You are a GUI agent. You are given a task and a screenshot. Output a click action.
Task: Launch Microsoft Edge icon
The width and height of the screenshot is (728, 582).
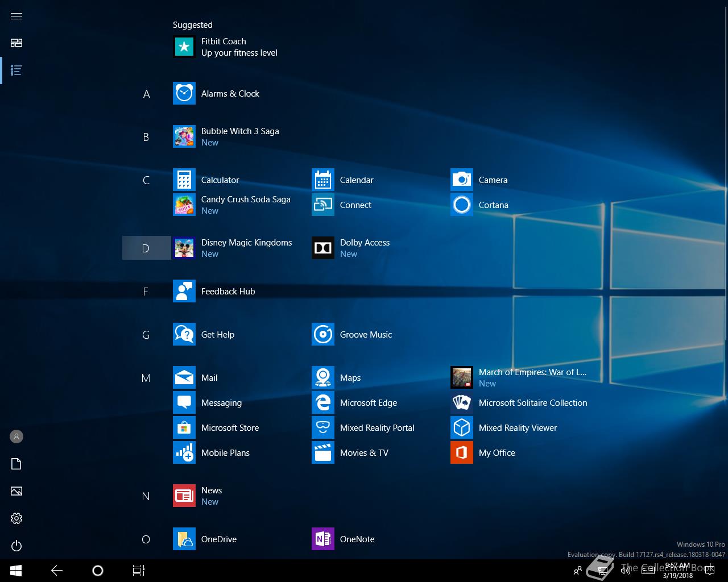pos(323,402)
